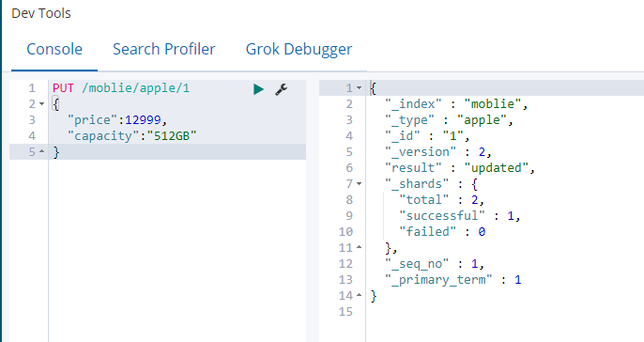Click the "successful" key in response
The width and height of the screenshot is (644, 342).
(442, 216)
